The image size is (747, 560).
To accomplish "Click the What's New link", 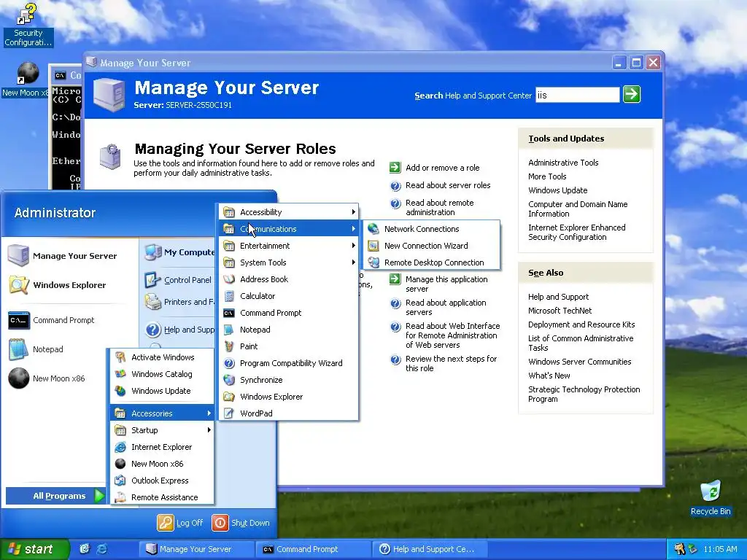I will 549,376.
